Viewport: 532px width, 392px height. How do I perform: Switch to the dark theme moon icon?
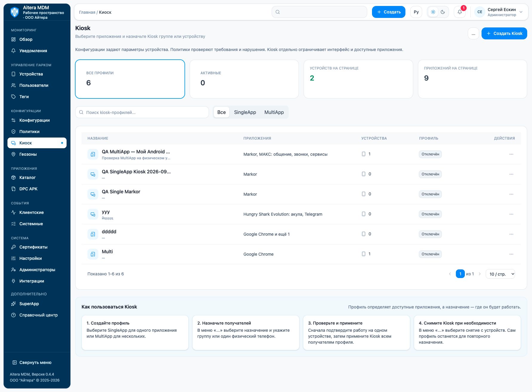pos(443,12)
